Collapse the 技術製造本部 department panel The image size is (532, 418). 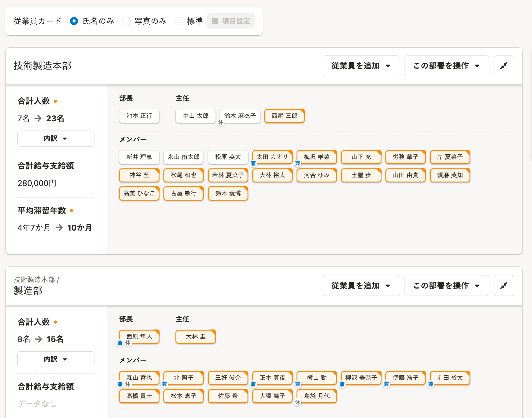coord(504,66)
